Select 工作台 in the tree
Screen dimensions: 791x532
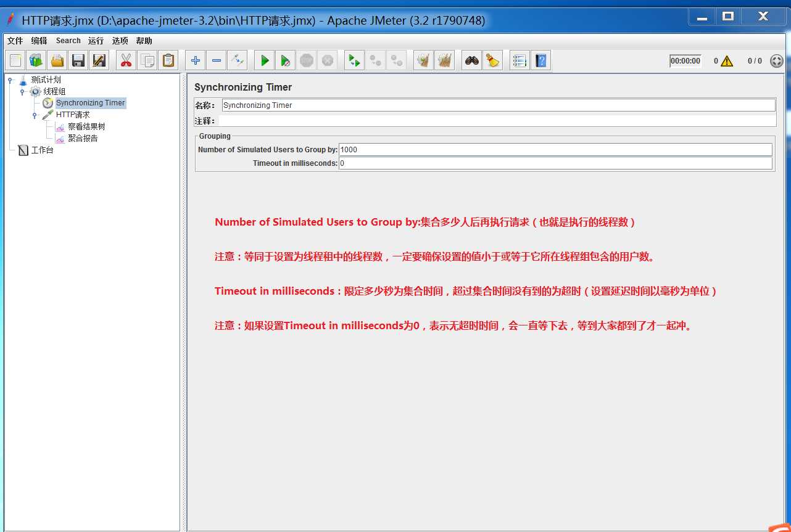42,150
